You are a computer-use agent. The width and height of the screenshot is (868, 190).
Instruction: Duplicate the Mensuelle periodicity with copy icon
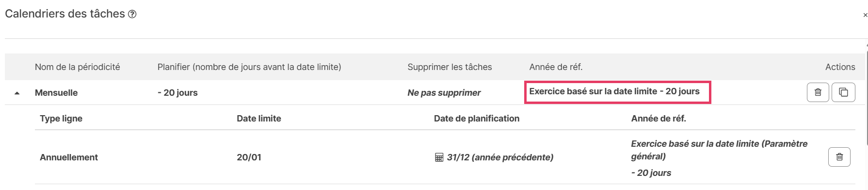[x=843, y=92]
